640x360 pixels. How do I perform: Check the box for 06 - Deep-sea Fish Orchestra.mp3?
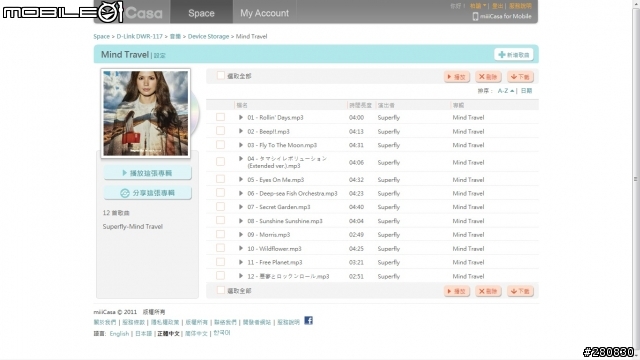[x=220, y=193]
